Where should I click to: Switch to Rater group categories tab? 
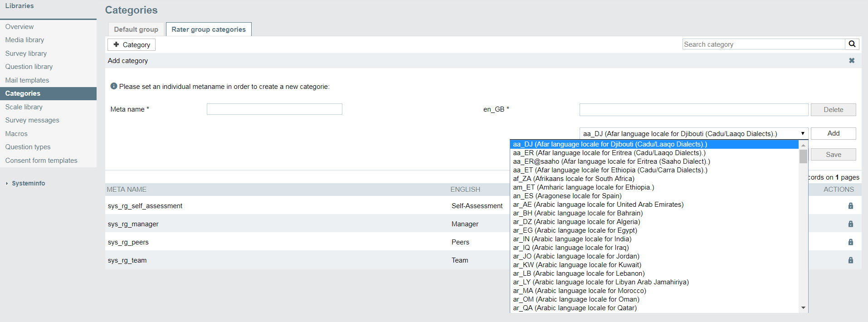pyautogui.click(x=209, y=29)
